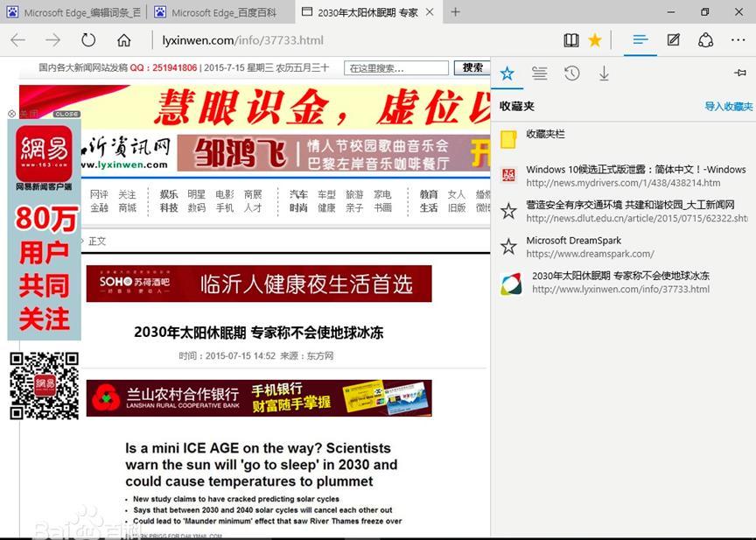The width and height of the screenshot is (756, 540).
Task: Open 2030年太阳休眠期 favorite entry
Action: pos(623,283)
